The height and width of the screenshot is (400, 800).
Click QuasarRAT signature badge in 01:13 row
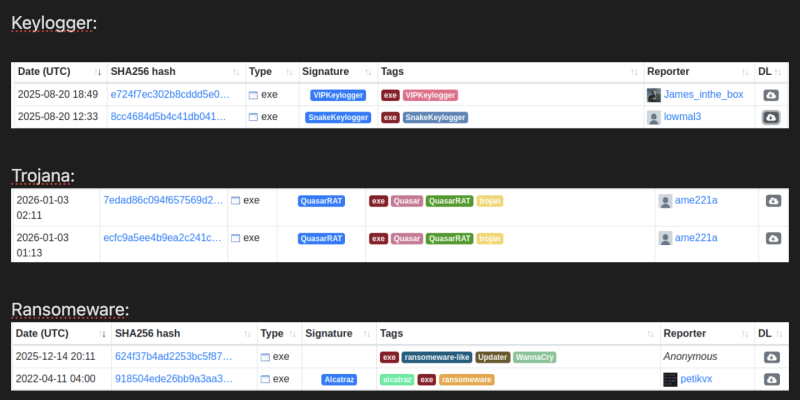click(x=321, y=238)
